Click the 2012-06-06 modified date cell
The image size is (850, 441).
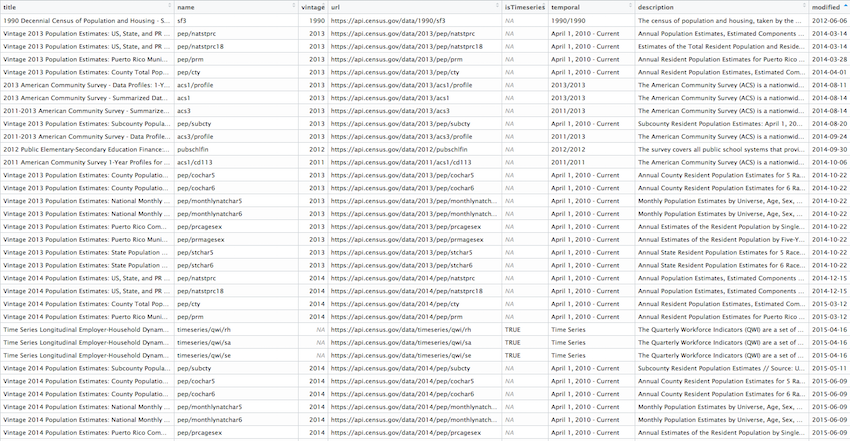(829, 20)
